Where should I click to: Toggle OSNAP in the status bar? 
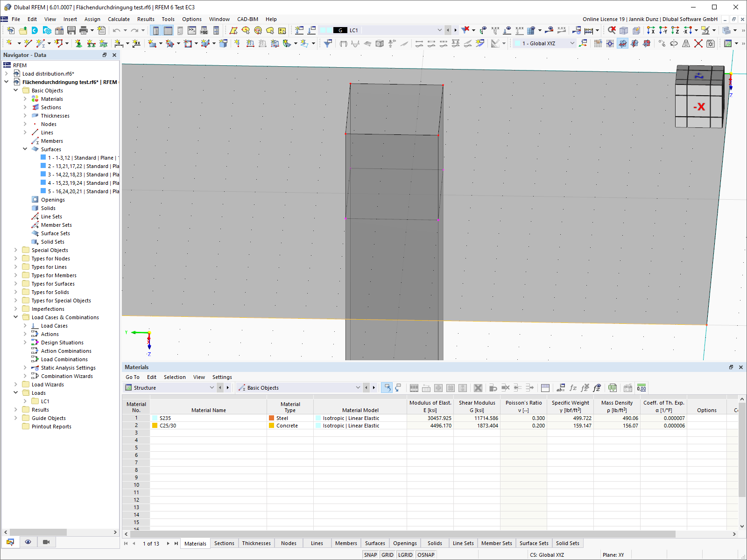(426, 555)
